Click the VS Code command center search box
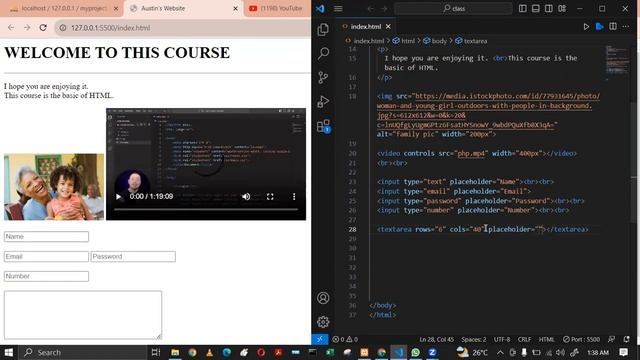Image resolution: width=640 pixels, height=360 pixels. tap(453, 8)
